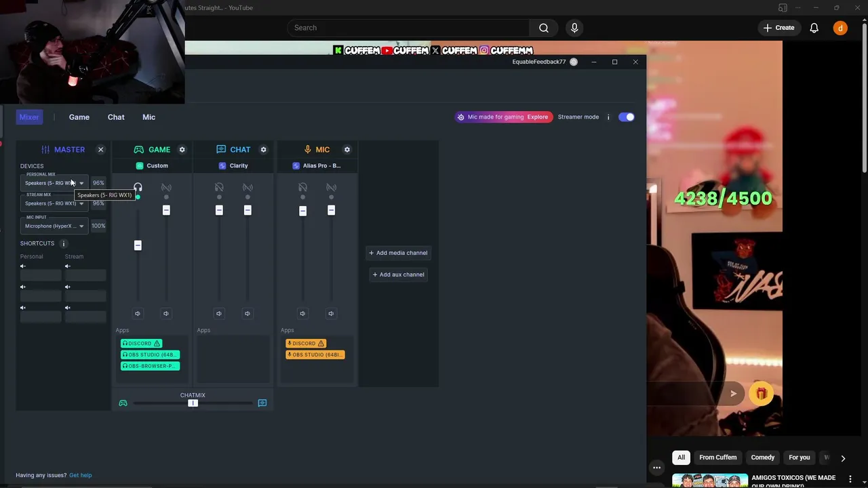Select the Comedy filter chip
The image size is (868, 488).
[x=763, y=457]
